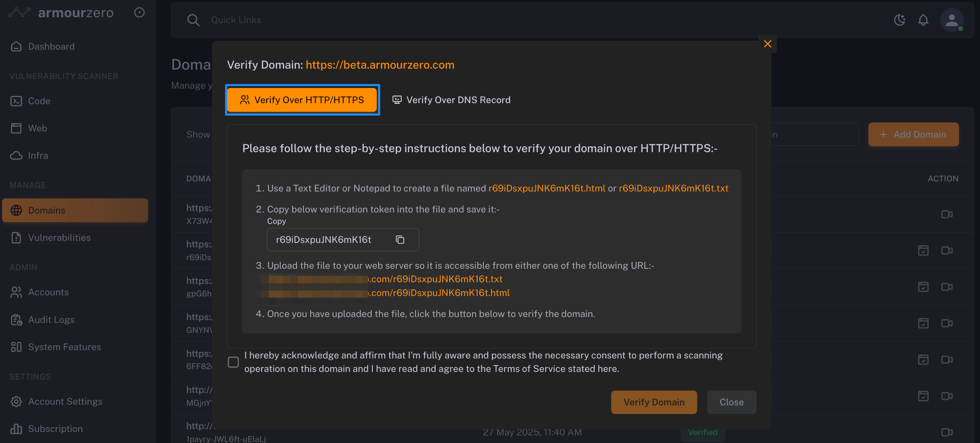This screenshot has width=980, height=443.
Task: Open Audit Logs in the sidebar
Action: tap(51, 320)
